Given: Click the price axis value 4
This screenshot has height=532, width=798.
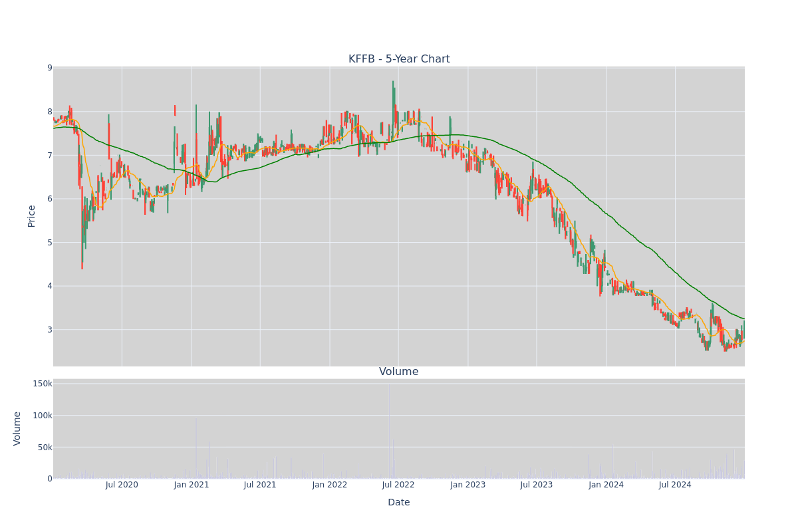Looking at the screenshot, I should tap(49, 286).
